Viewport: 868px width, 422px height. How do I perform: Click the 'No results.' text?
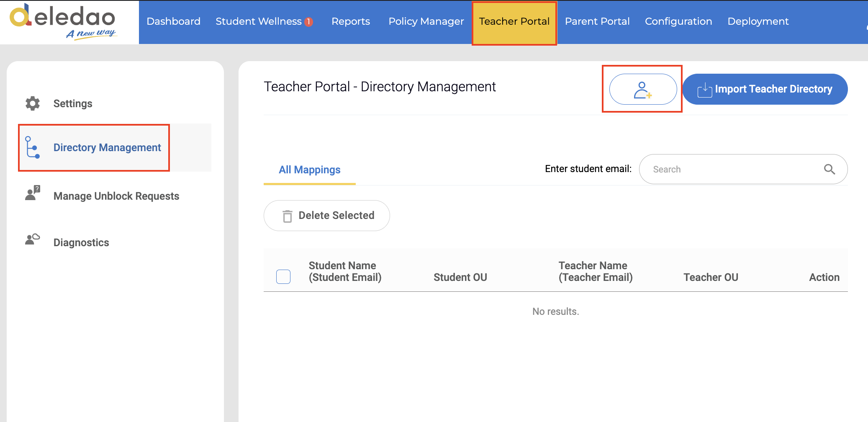pos(556,311)
